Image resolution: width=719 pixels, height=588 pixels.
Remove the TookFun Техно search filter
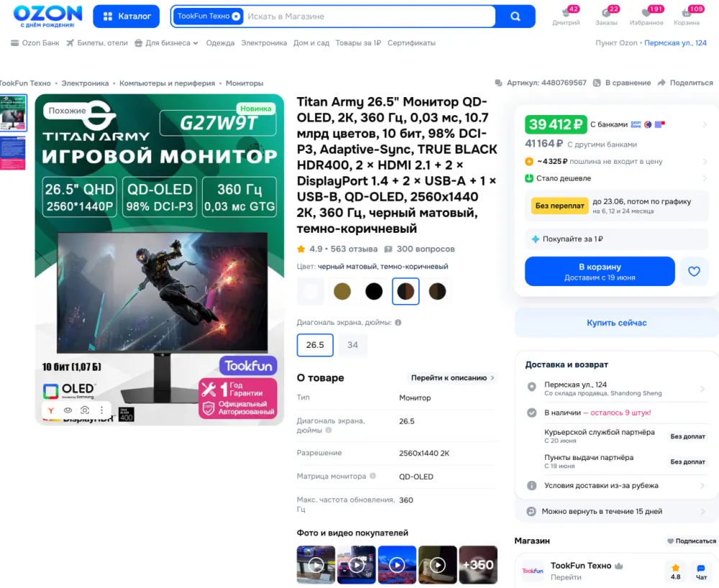coord(236,16)
